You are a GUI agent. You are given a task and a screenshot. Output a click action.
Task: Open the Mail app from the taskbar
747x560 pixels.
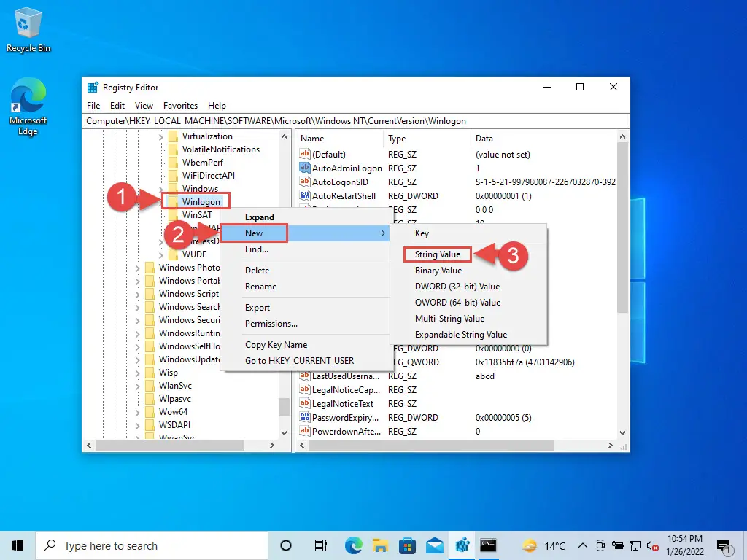coord(435,545)
